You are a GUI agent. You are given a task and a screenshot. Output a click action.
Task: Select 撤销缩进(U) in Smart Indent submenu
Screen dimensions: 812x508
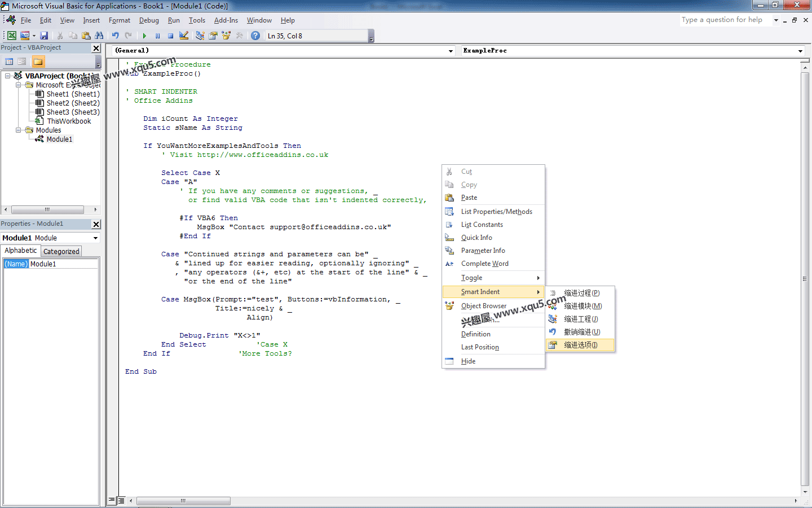580,332
